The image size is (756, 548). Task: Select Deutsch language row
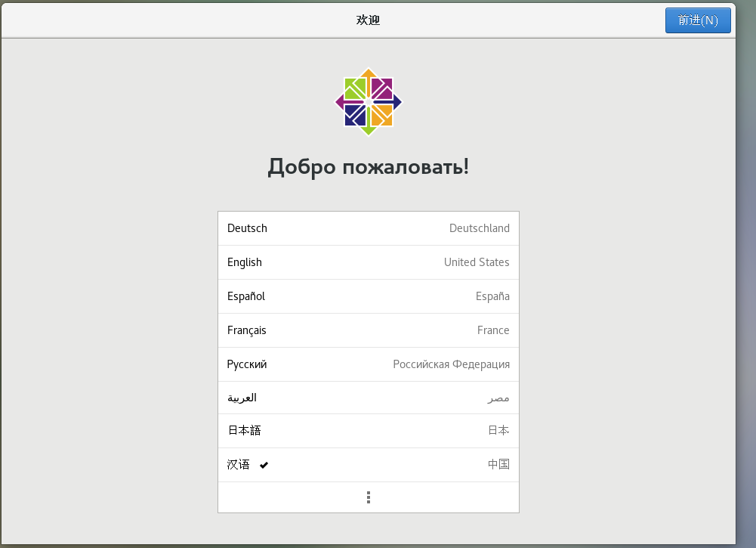pos(369,228)
